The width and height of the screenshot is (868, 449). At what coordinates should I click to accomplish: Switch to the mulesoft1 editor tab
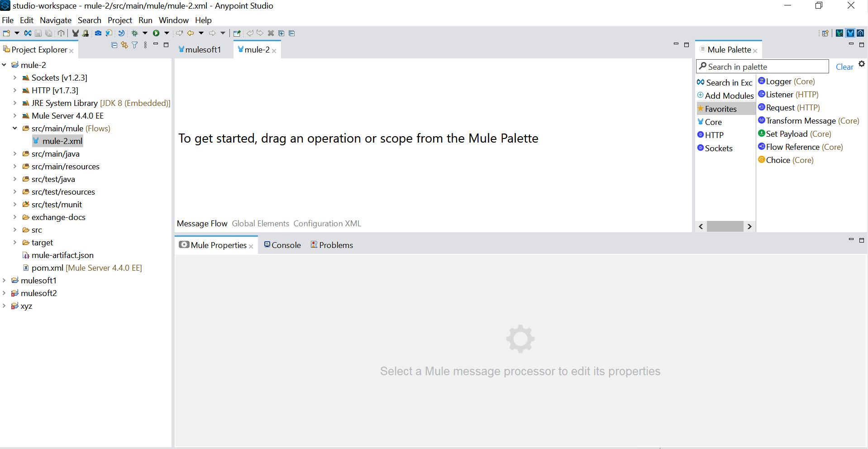[x=200, y=49]
